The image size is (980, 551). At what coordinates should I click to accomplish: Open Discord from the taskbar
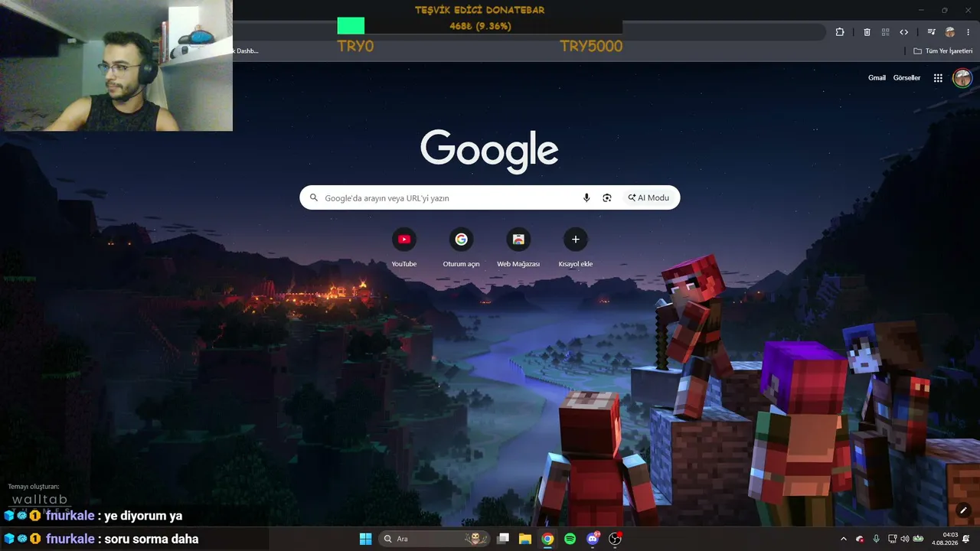point(593,539)
